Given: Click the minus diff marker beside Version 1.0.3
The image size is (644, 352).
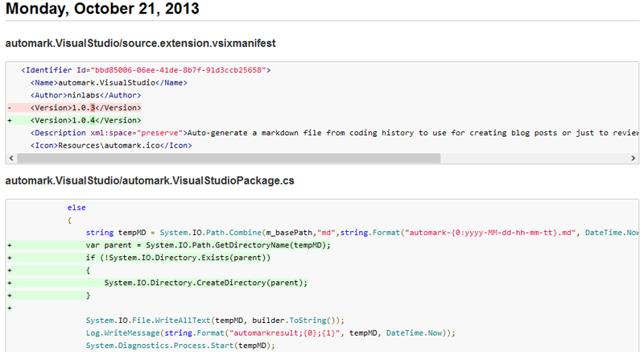Looking at the screenshot, I should (10, 108).
